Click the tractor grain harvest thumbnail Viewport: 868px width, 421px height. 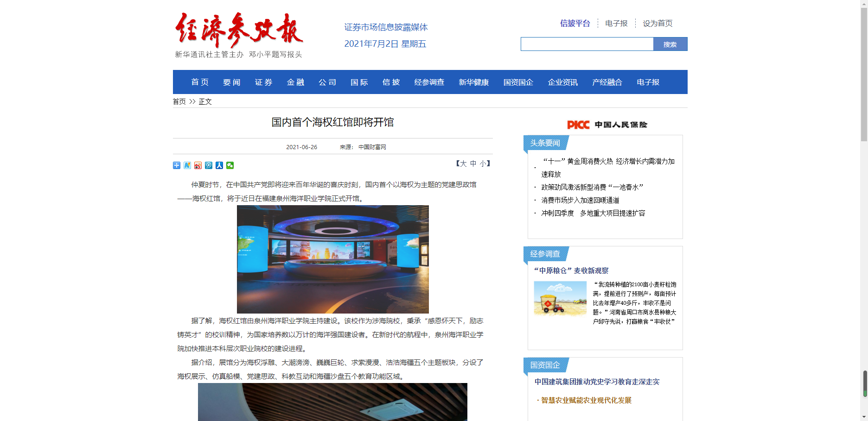(x=560, y=298)
